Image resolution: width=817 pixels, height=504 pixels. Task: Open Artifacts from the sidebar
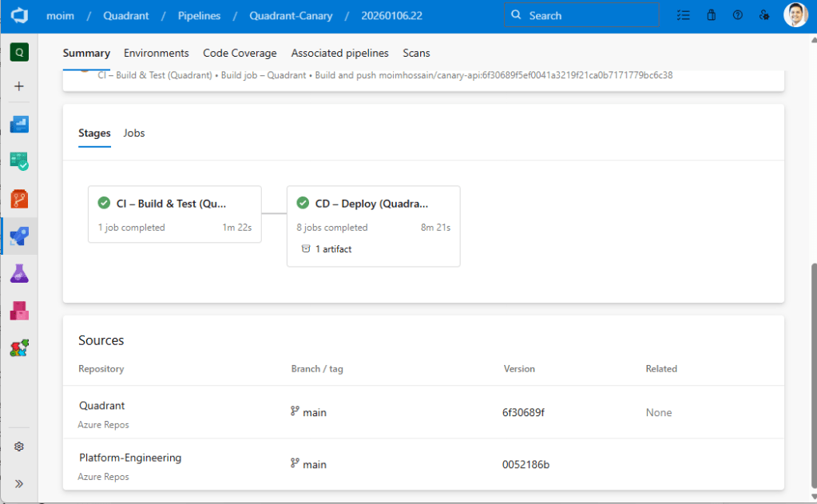[19, 311]
